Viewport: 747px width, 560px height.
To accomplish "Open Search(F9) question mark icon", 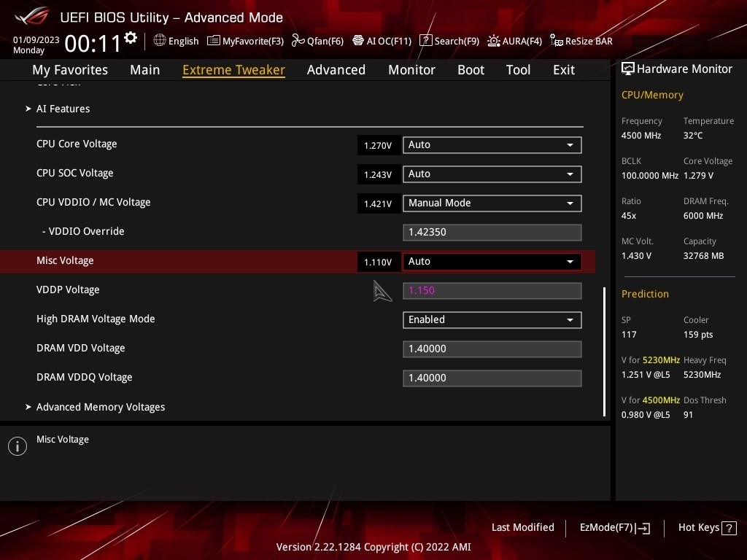I will (425, 41).
